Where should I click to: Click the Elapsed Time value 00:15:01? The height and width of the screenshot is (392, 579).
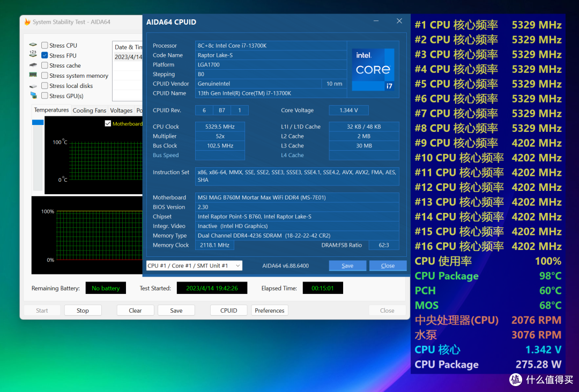point(323,288)
